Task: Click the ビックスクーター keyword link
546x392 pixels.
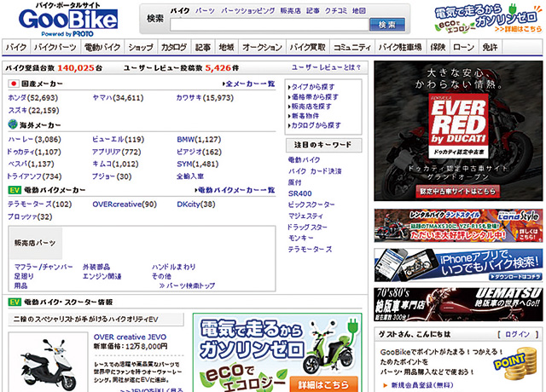Action: [311, 205]
